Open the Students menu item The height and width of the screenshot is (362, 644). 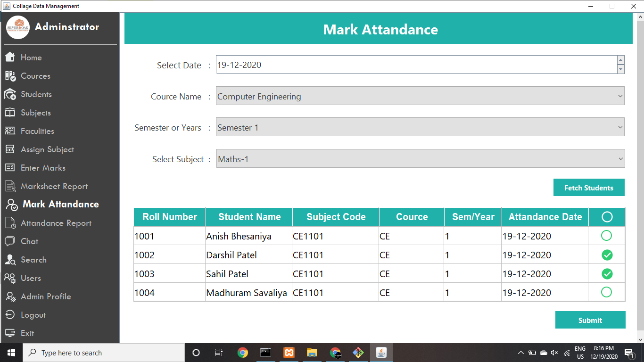tap(36, 94)
